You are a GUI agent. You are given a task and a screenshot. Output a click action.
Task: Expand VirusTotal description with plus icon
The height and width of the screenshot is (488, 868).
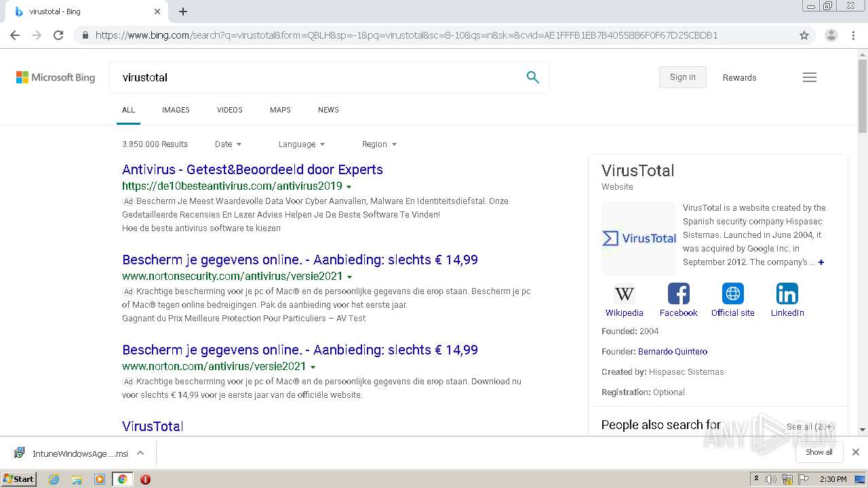[x=821, y=262]
